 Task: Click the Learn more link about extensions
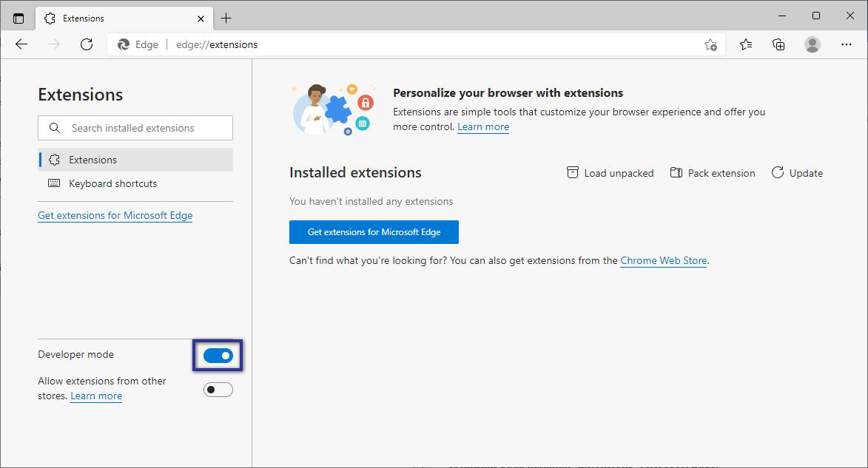(x=483, y=126)
